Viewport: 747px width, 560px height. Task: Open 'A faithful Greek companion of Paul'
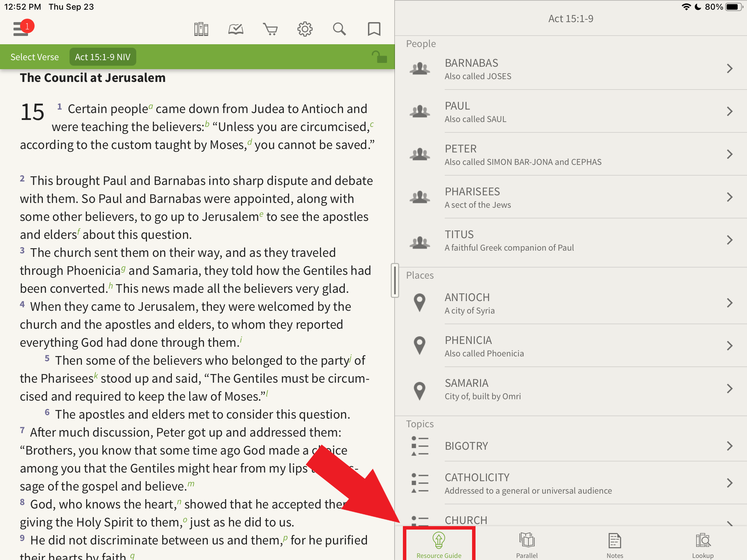click(509, 248)
